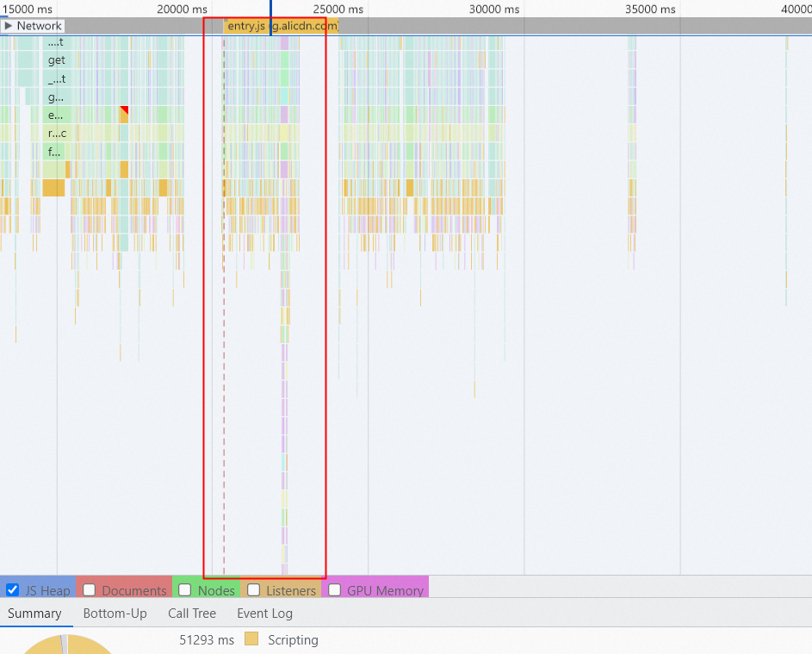Expand the Network track
This screenshot has width=812, height=654.
tap(8, 26)
